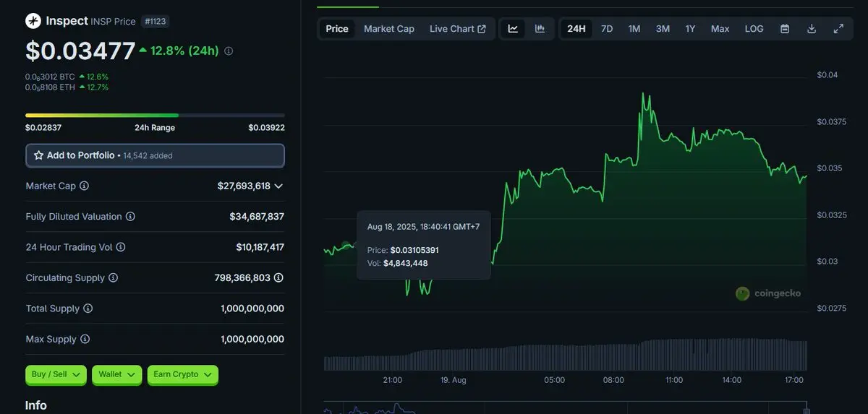Screen dimensions: 868x414
Task: Expand the Market Cap value chevron
Action: [x=279, y=186]
